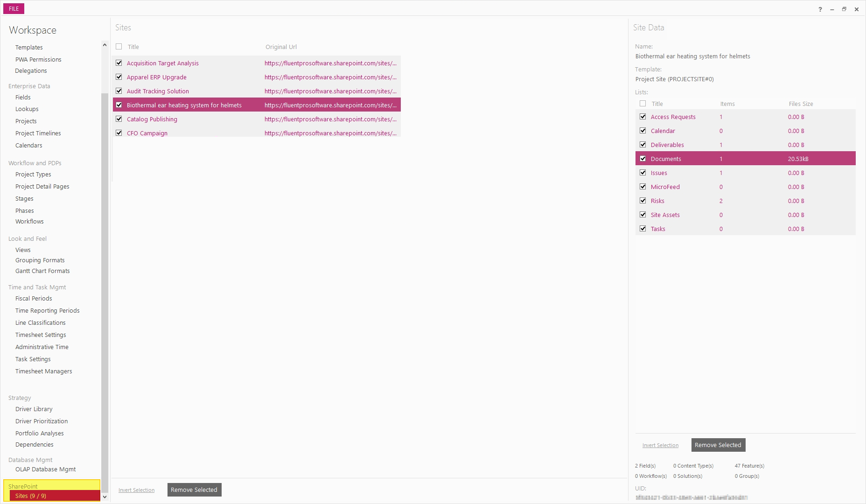Open Acquisition Target Analysis site URL
866x504 pixels.
coord(330,63)
